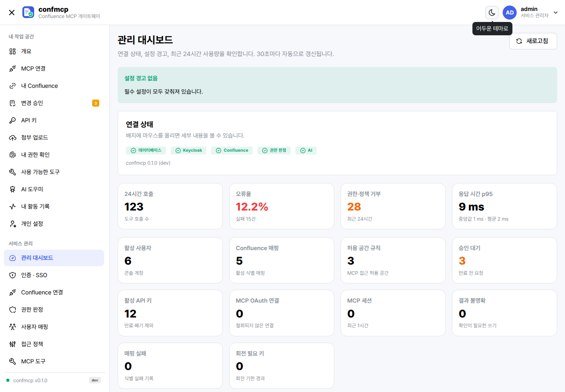This screenshot has width=565, height=392.
Task: Close the sidebar with the X icon
Action: [x=12, y=13]
